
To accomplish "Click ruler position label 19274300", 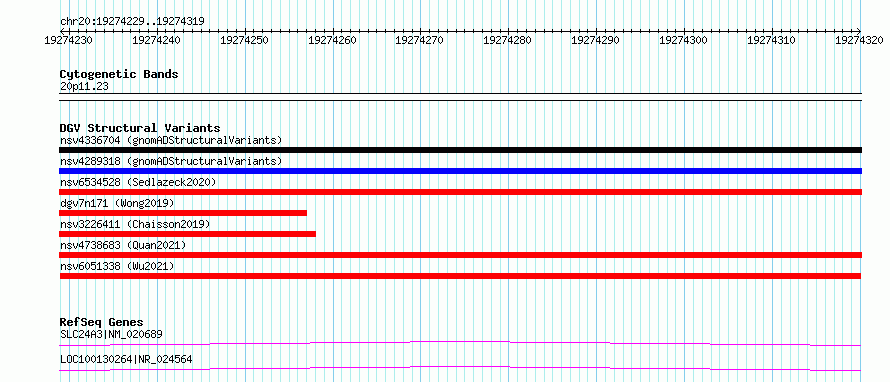I will point(684,40).
